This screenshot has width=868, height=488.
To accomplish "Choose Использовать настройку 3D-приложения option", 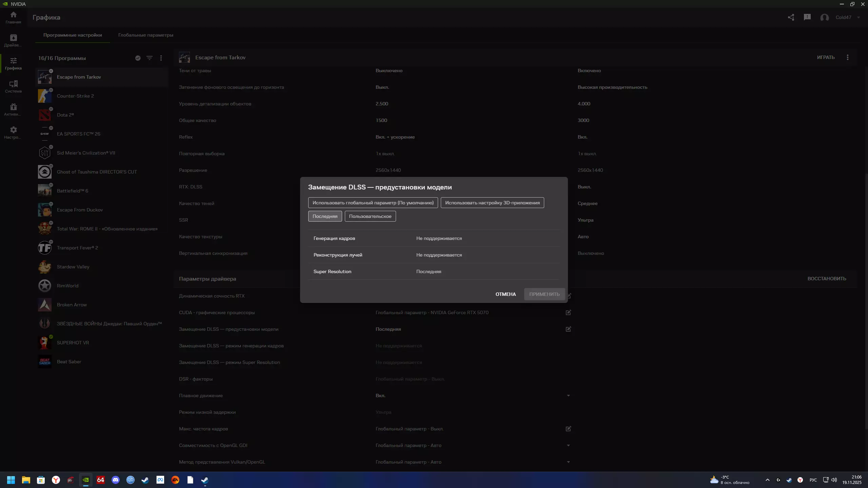I will pos(492,203).
